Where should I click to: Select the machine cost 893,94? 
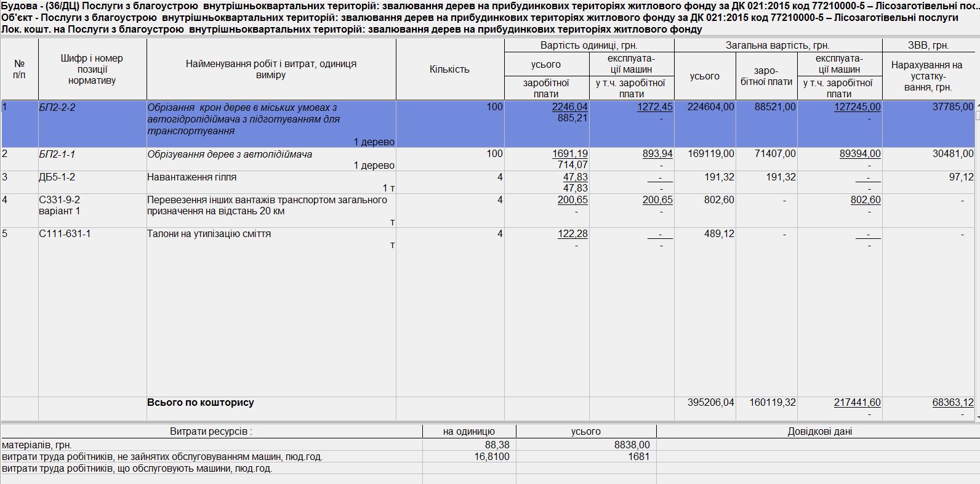[657, 154]
